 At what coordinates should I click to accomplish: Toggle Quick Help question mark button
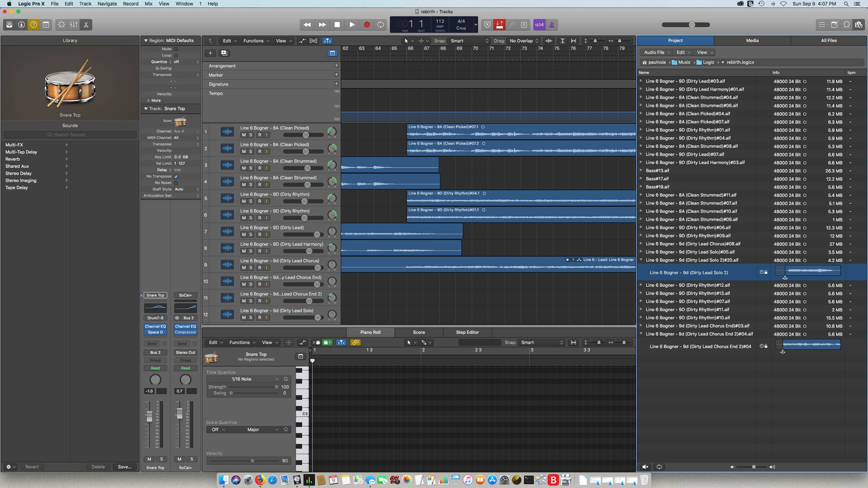[33, 25]
